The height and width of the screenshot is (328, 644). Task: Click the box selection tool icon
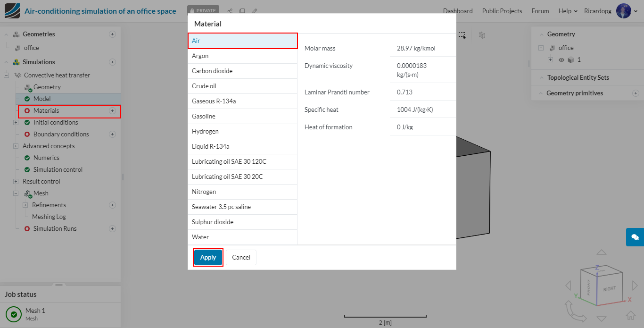[462, 35]
